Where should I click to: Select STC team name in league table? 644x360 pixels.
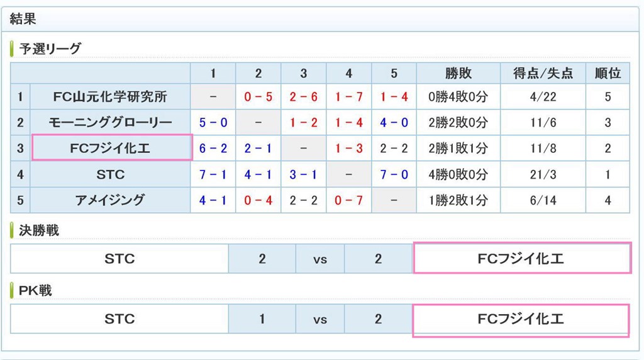[110, 174]
